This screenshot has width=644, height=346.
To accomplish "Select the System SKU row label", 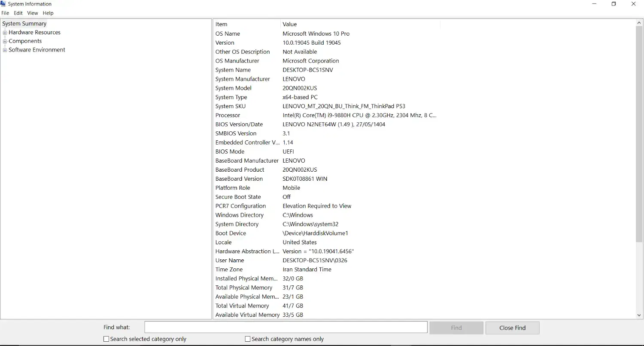I will pos(231,106).
